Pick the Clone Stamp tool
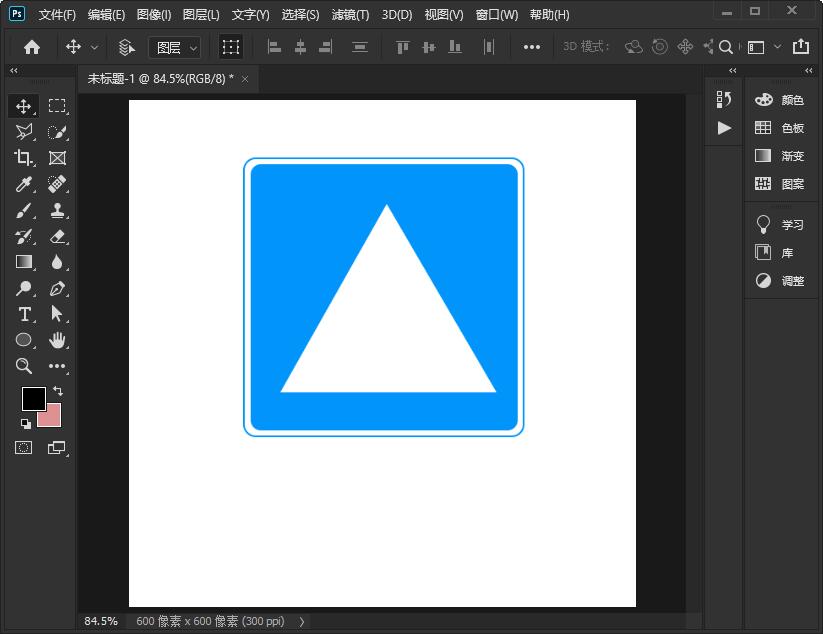 click(x=57, y=211)
